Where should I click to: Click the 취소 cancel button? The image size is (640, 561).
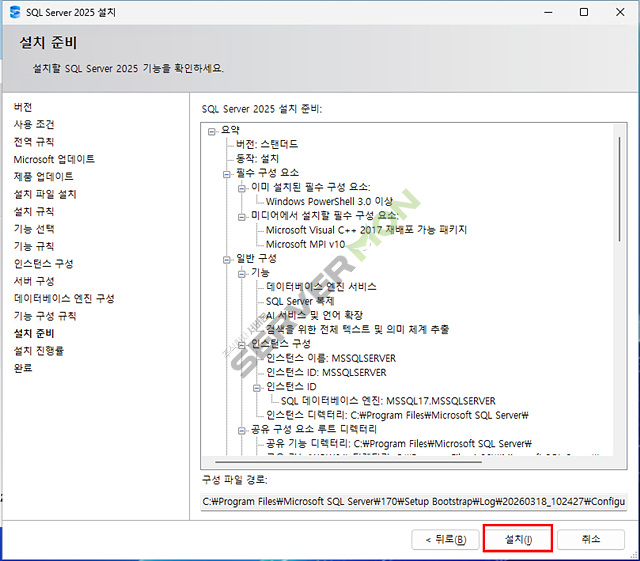tap(591, 539)
